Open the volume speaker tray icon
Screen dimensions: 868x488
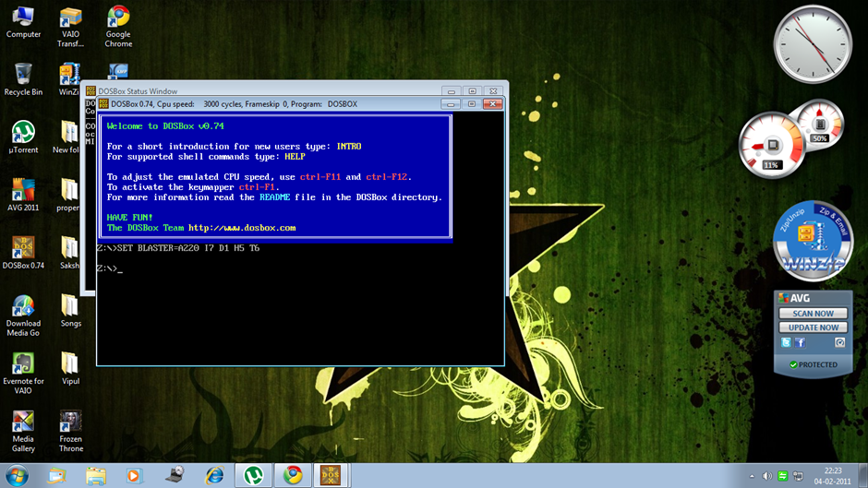pos(767,476)
